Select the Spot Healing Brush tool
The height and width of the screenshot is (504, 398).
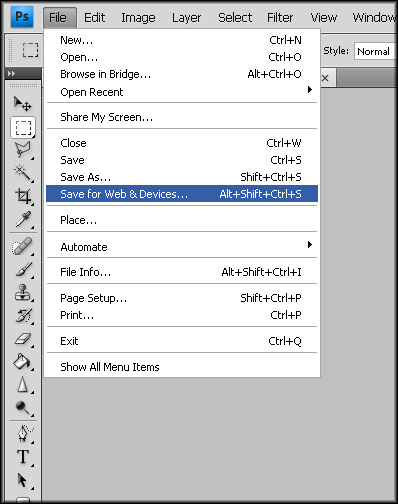(x=22, y=246)
